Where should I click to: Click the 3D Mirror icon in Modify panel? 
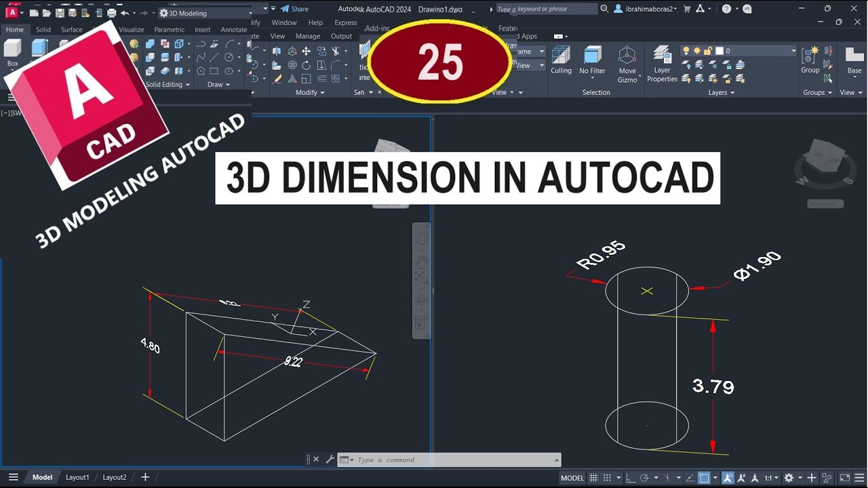pos(277,51)
